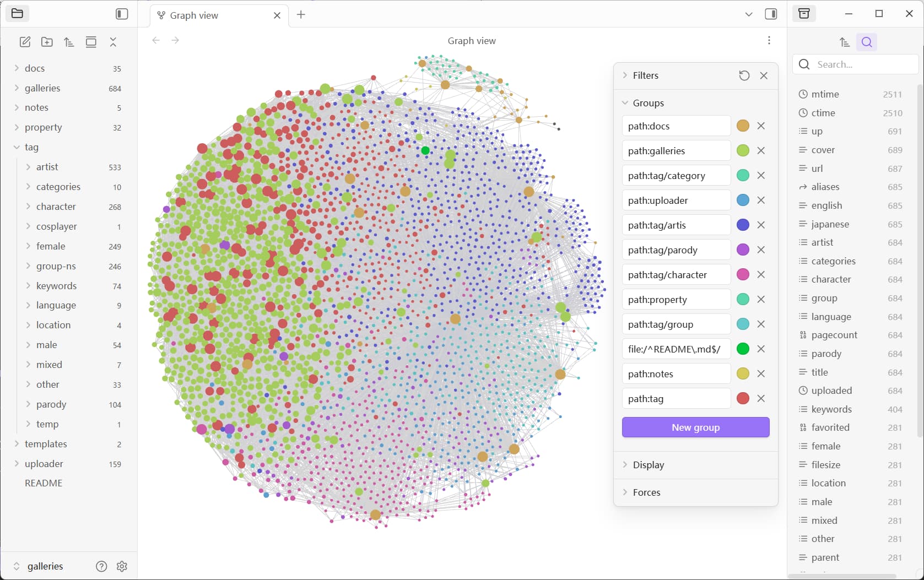This screenshot has height=580, width=924.
Task: Toggle the left sidebar panel
Action: 122,14
